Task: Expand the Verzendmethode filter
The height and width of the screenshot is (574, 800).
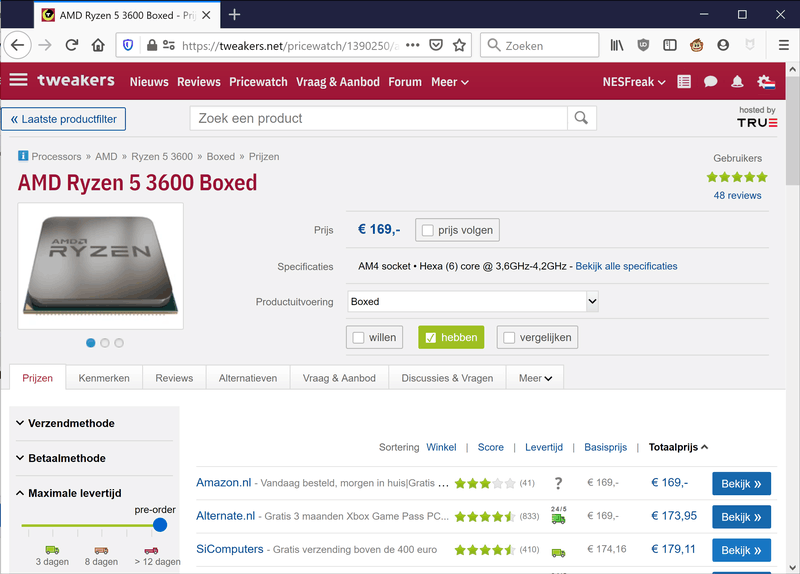Action: [65, 423]
